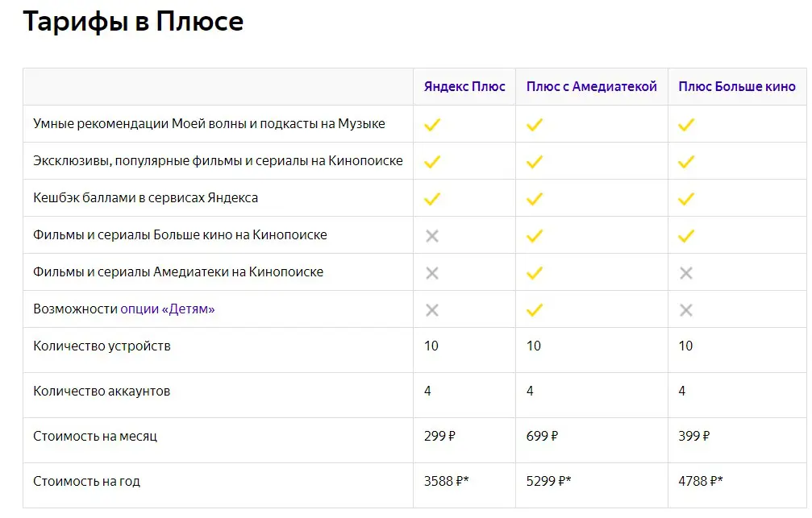Click Кешбэк баллами checkmark under Плюс Больше кино

(686, 199)
